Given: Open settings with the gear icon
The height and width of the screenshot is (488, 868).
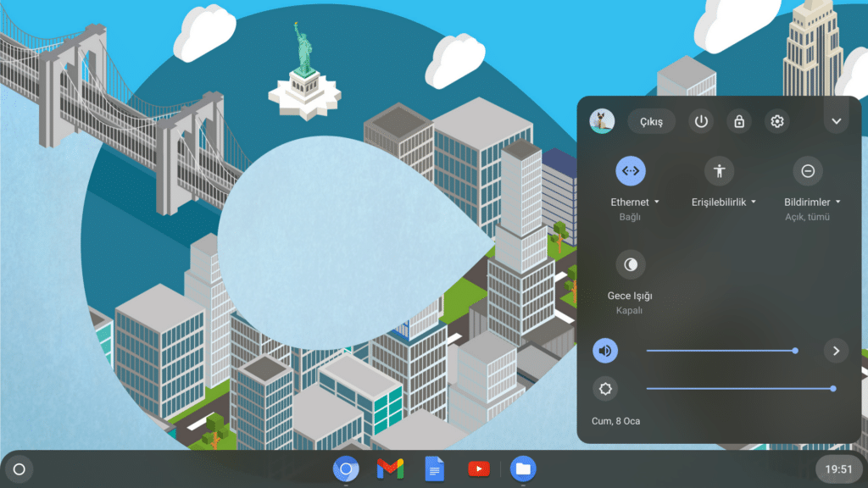Looking at the screenshot, I should point(777,121).
